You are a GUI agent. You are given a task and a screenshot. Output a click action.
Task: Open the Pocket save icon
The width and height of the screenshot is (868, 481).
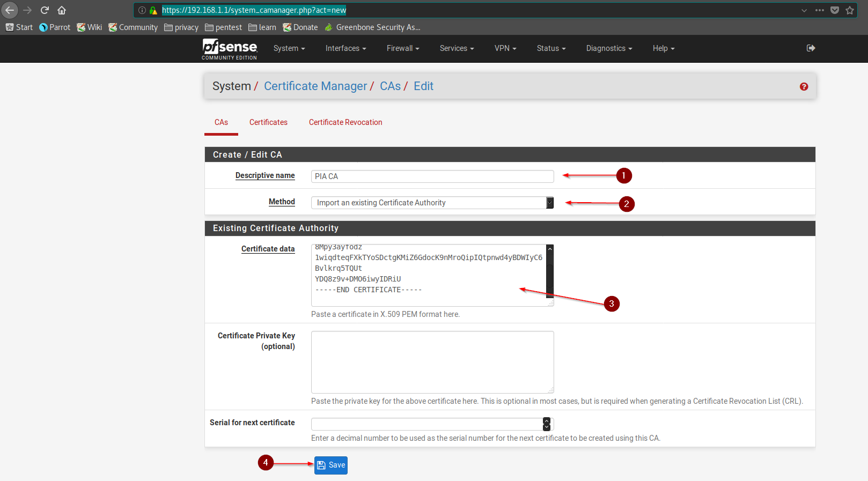[x=835, y=10]
